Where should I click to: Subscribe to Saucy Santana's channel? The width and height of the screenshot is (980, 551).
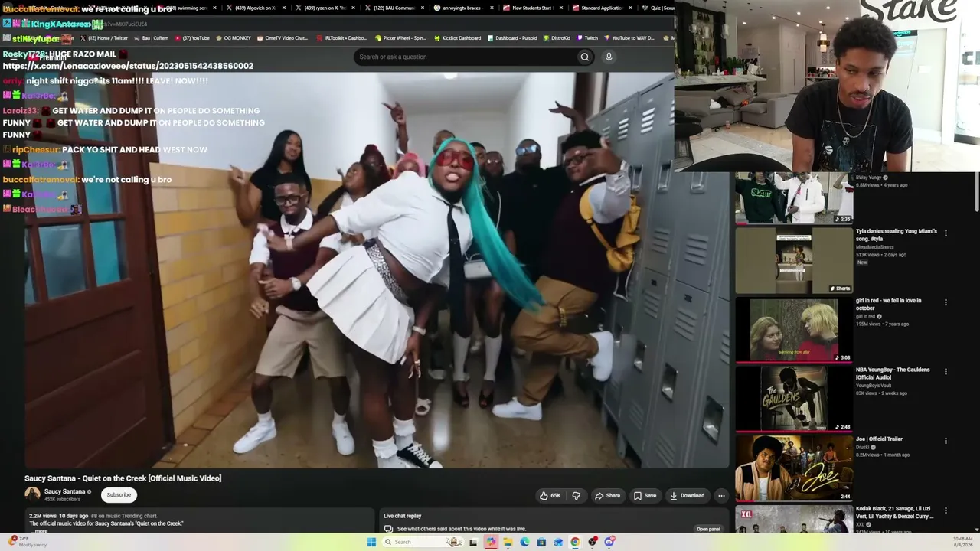119,494
